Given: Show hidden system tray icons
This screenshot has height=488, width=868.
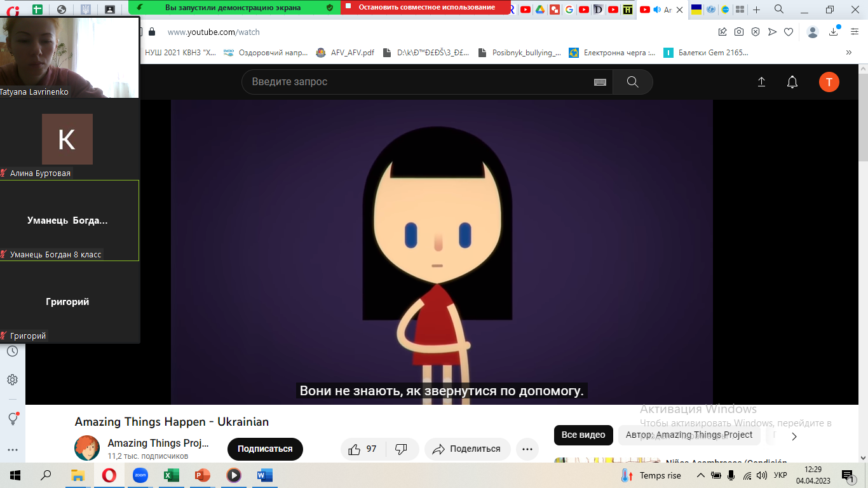Looking at the screenshot, I should coord(700,475).
